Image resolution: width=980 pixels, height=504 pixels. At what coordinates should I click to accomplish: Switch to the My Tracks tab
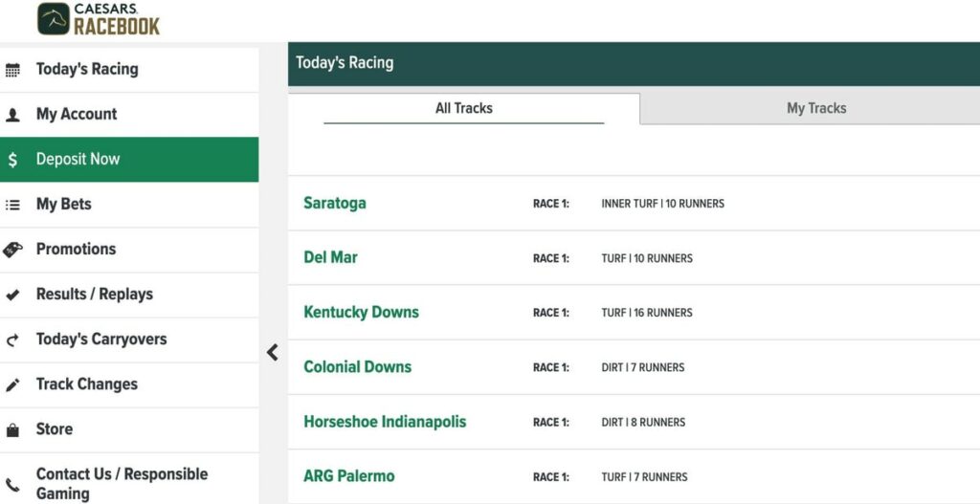(816, 108)
